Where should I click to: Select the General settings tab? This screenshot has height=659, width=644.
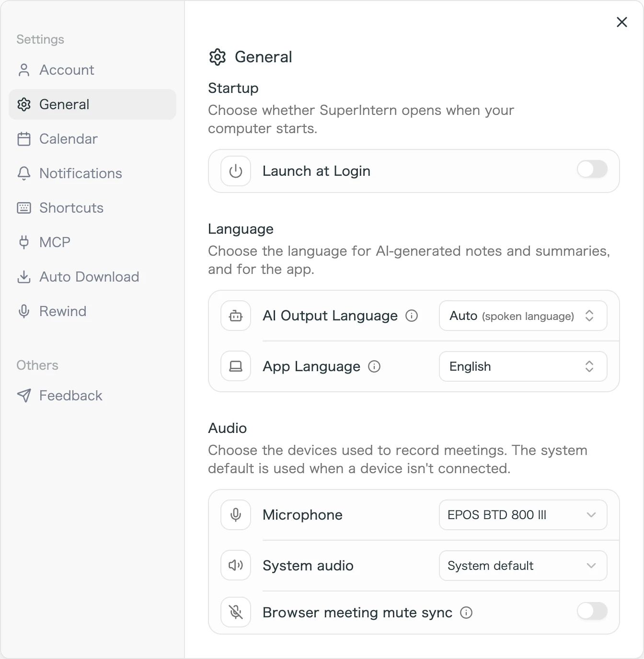pos(92,104)
